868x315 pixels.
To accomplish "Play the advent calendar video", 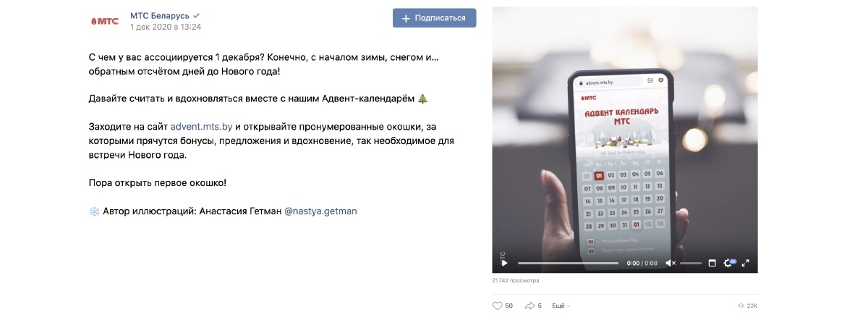I will coord(504,263).
